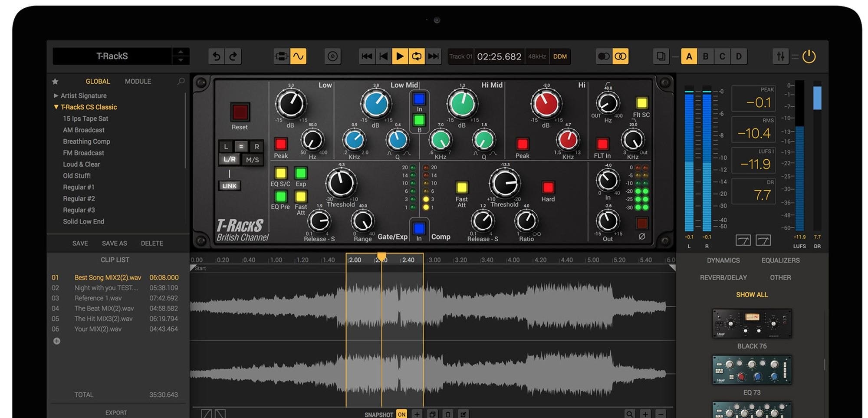Click the DELETE preset button
This screenshot has height=418, width=868.
(152, 244)
